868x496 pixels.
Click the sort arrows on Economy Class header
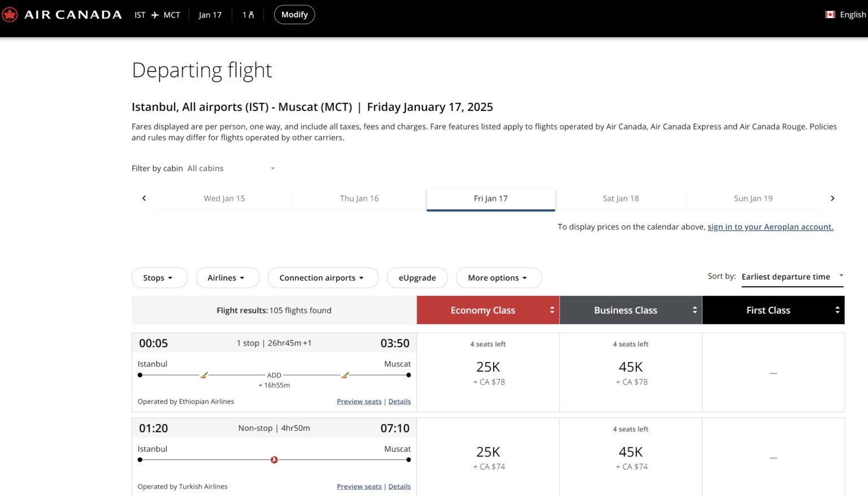(x=552, y=310)
